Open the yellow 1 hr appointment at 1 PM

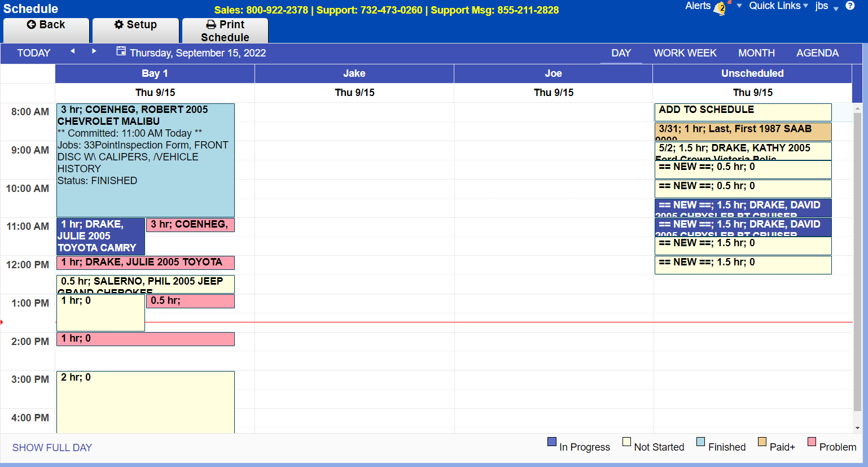pos(100,313)
